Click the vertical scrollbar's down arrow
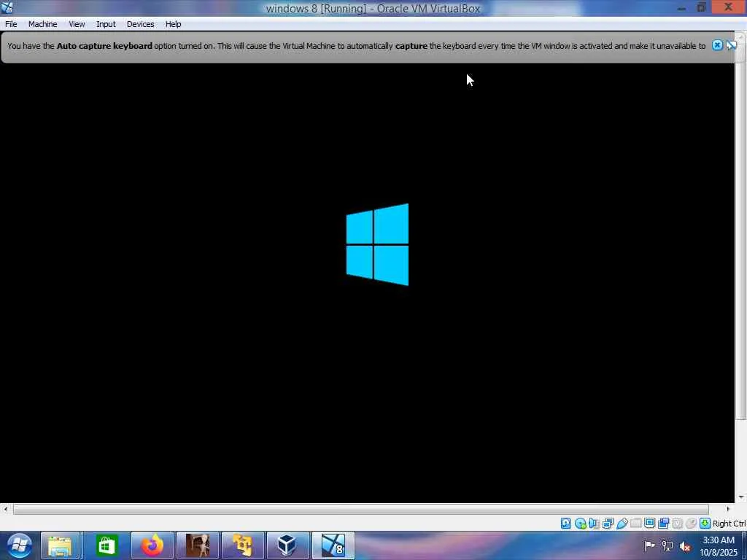The width and height of the screenshot is (747, 560). coord(741,497)
